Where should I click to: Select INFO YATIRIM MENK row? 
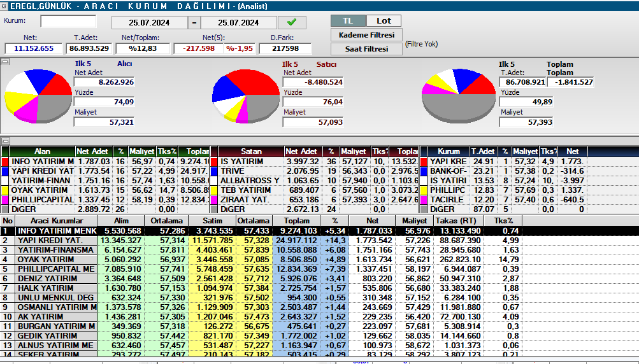click(320, 231)
